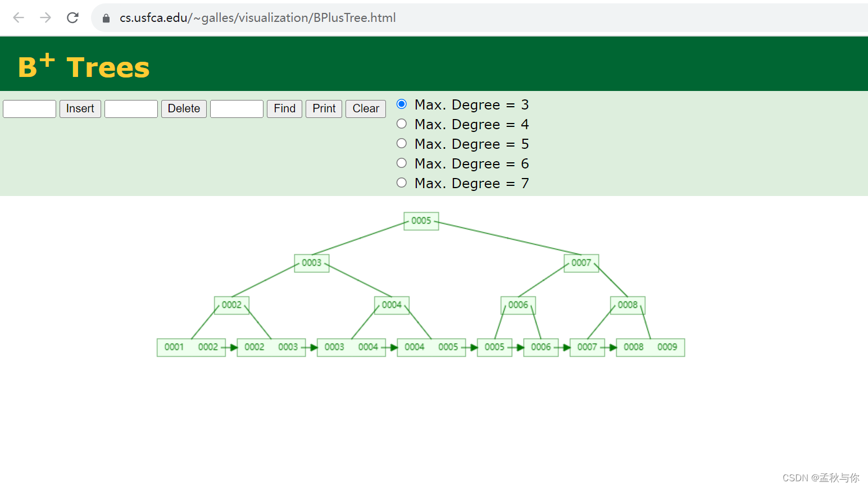Click the Print button
Viewport: 868px width, 488px height.
point(324,108)
